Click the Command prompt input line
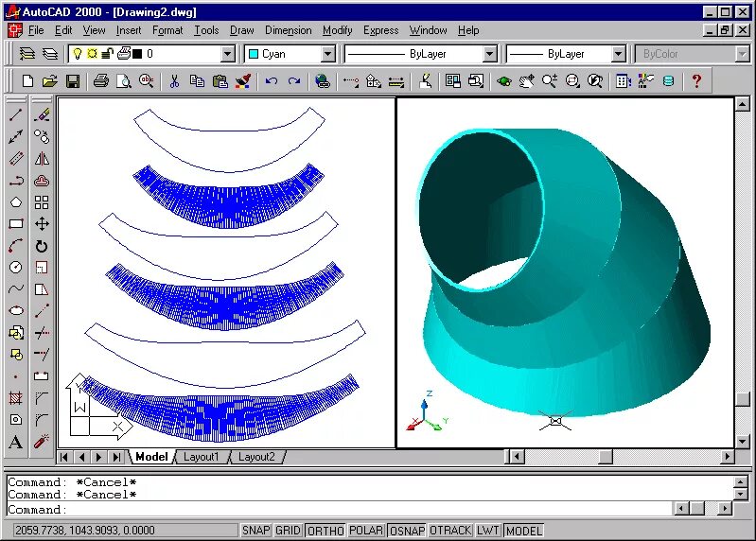 pyautogui.click(x=339, y=509)
